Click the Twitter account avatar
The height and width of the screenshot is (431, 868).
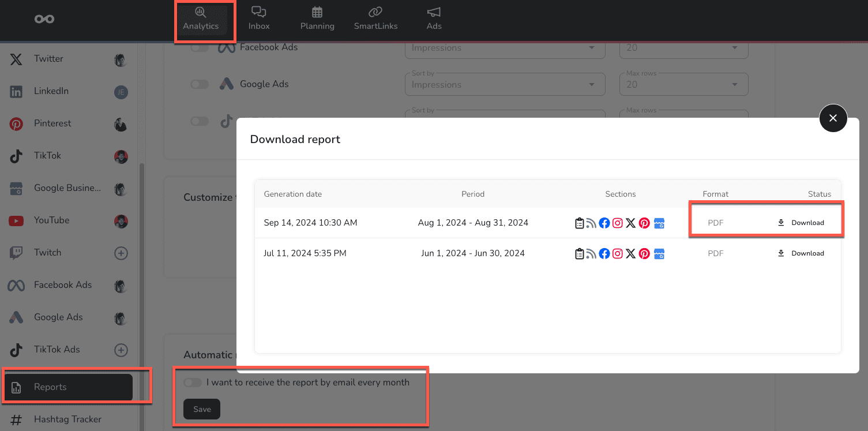[x=121, y=59]
